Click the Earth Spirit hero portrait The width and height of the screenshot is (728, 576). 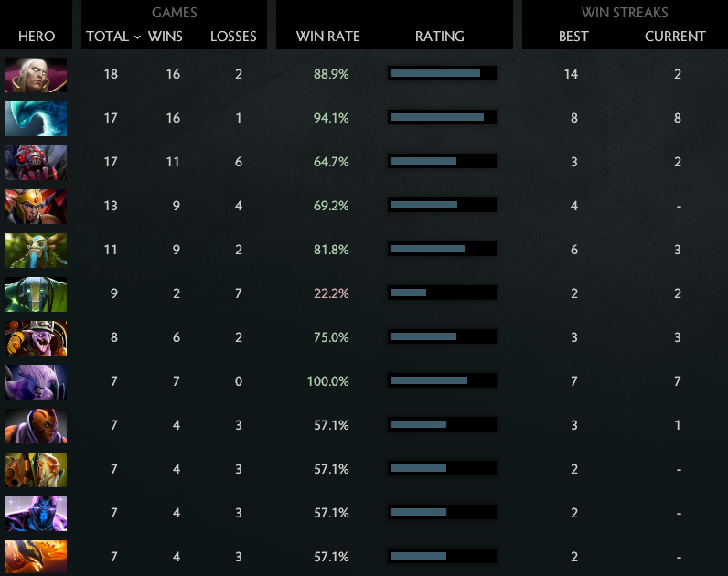36,293
